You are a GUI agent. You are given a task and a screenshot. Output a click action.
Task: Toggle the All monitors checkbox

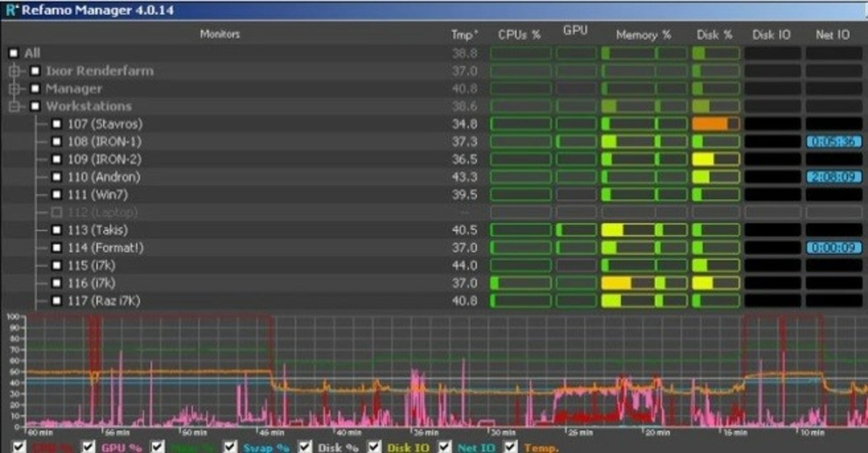[14, 53]
